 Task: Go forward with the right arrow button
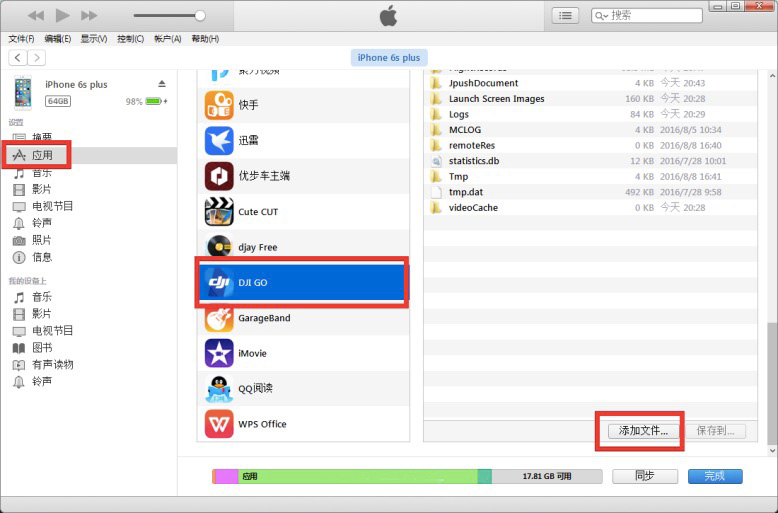37,58
